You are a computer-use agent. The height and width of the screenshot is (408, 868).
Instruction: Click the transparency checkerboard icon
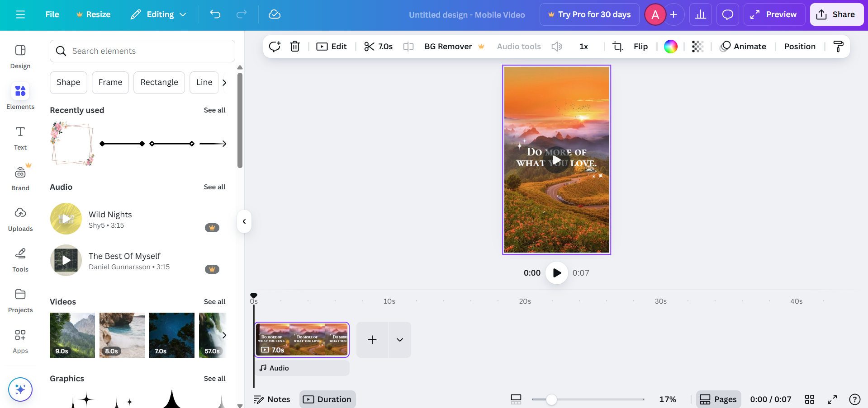tap(697, 46)
